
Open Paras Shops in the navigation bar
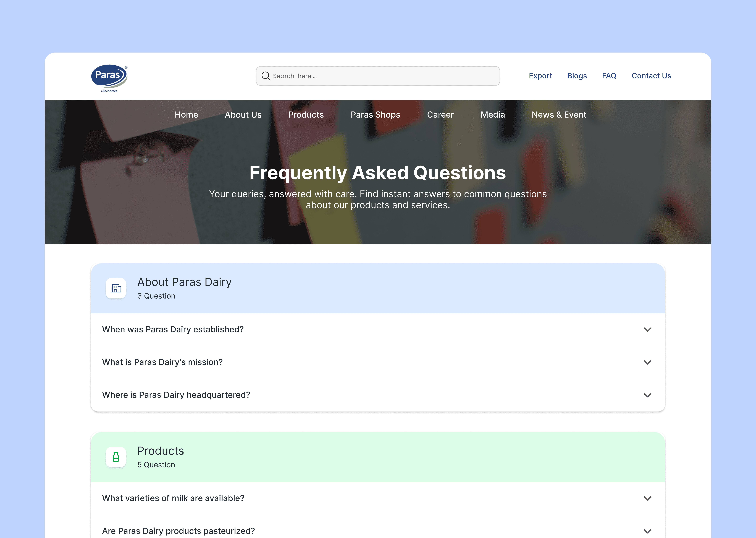[x=375, y=115]
